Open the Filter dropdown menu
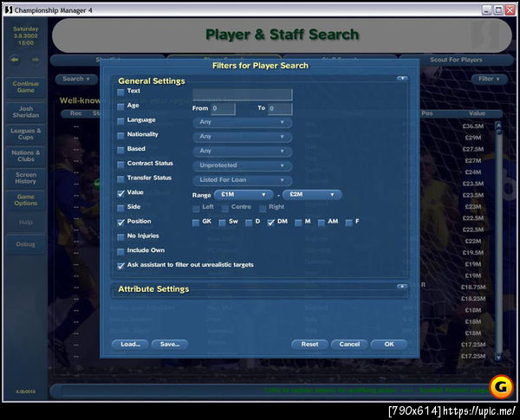 click(489, 79)
